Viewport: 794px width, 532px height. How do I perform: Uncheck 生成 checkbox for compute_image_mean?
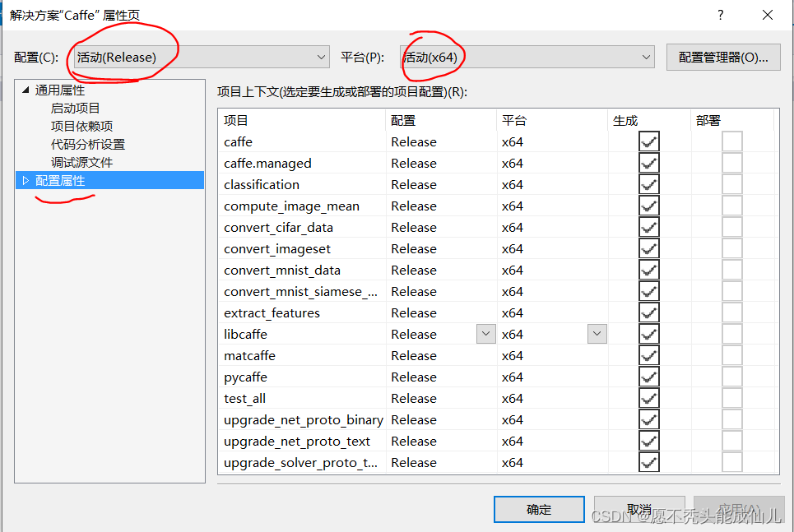tap(648, 206)
